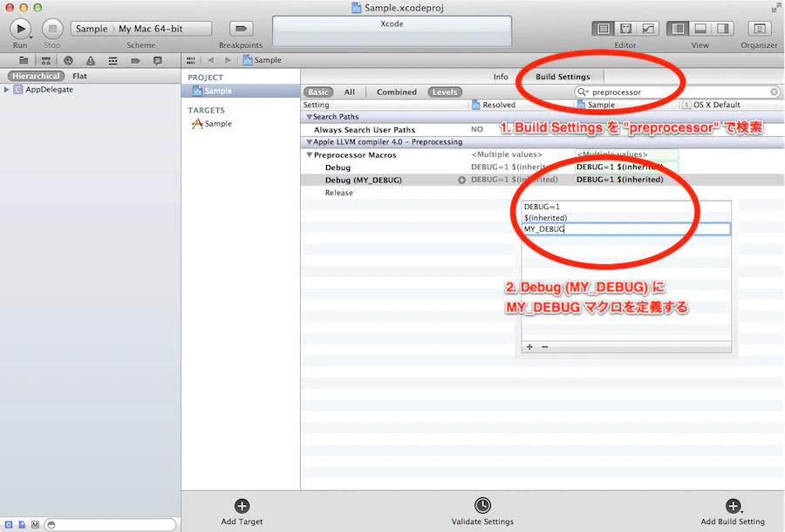Screen dimensions: 785x532
Task: Click the Run button
Action: [x=21, y=29]
